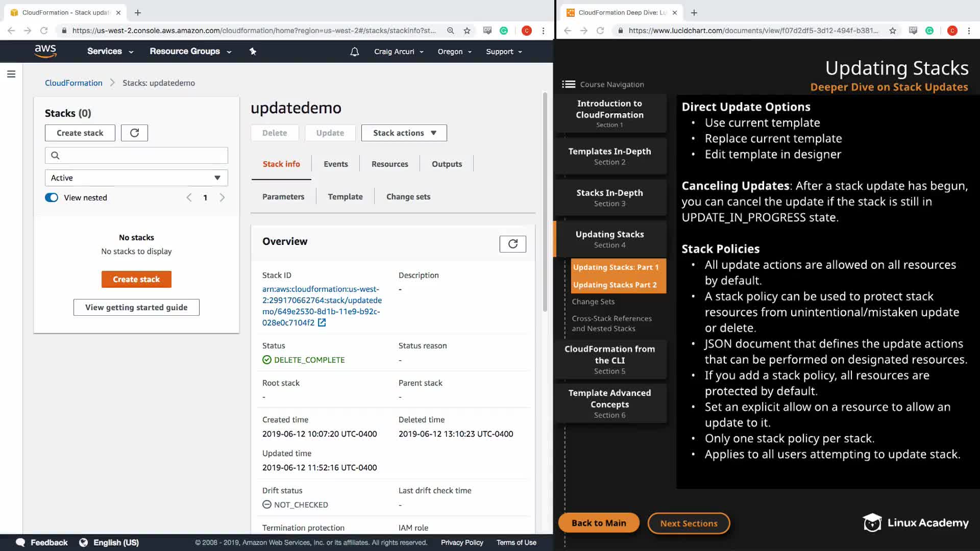Click the pin shortcut icon in navbar
The height and width of the screenshot is (551, 980).
coord(253,52)
